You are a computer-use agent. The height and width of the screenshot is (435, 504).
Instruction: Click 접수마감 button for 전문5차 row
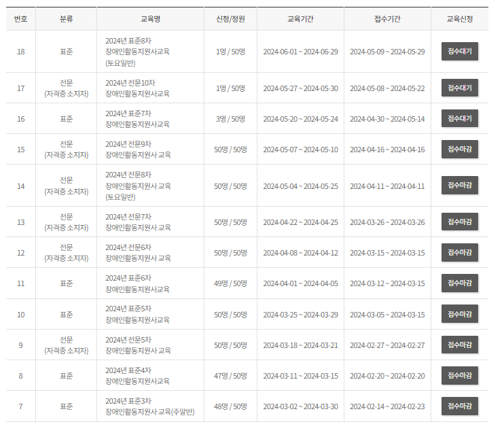pyautogui.click(x=460, y=345)
